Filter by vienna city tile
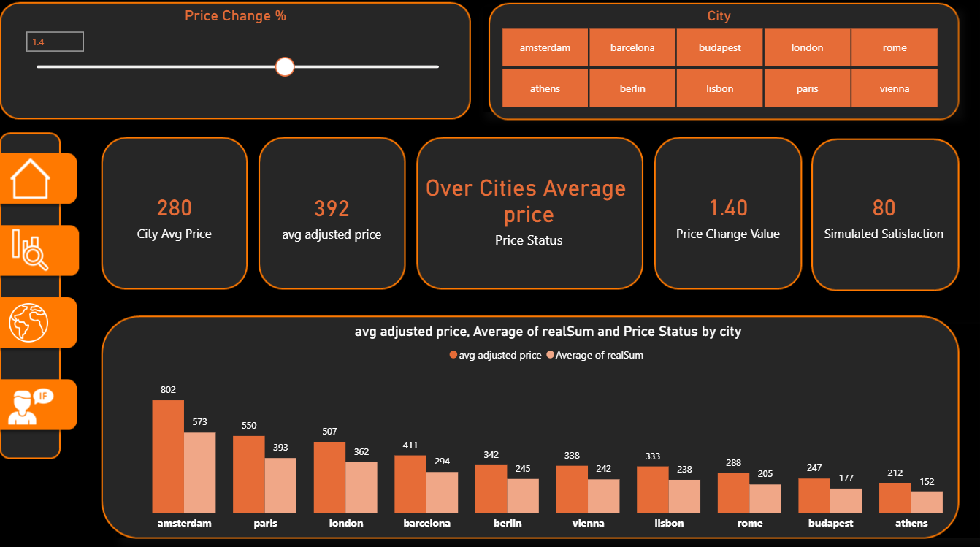Image resolution: width=980 pixels, height=547 pixels. (x=895, y=88)
